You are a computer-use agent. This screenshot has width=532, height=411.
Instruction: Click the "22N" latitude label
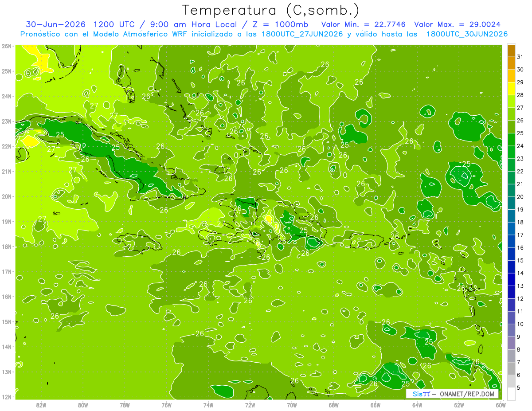click(6, 146)
